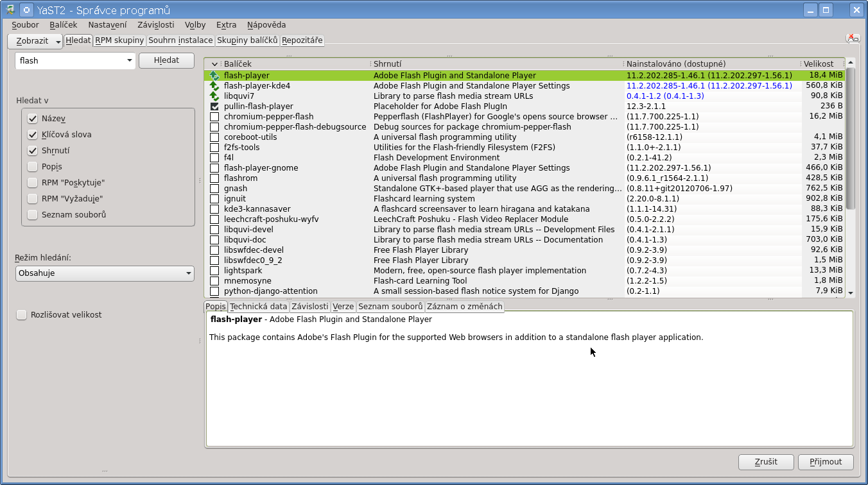Screen dimensions: 868x485
Task: Tick the status box of flash-player-gnome
Action: 214,168
